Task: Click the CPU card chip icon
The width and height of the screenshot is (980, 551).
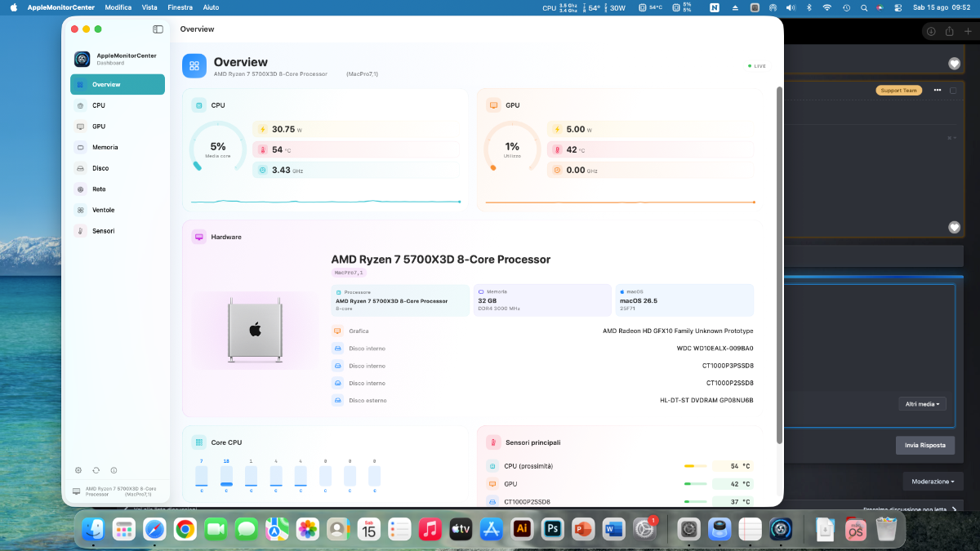Action: pos(198,105)
